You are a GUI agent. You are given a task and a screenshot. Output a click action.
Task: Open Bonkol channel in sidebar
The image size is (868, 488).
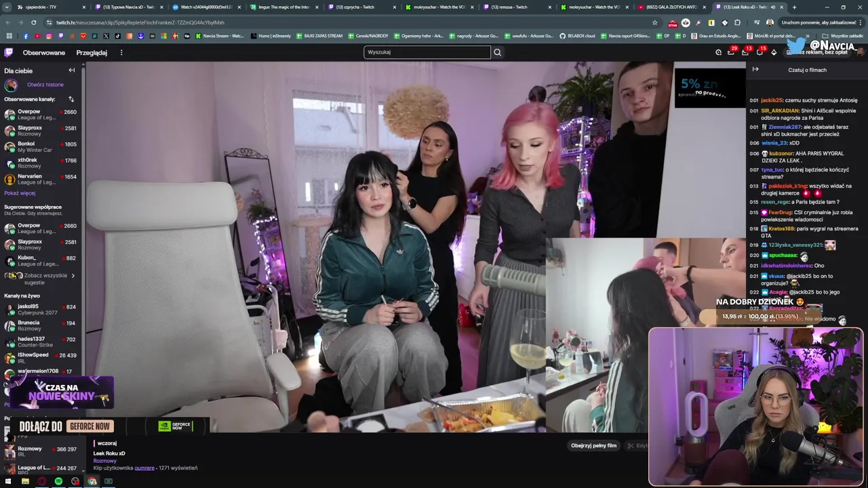coord(41,147)
